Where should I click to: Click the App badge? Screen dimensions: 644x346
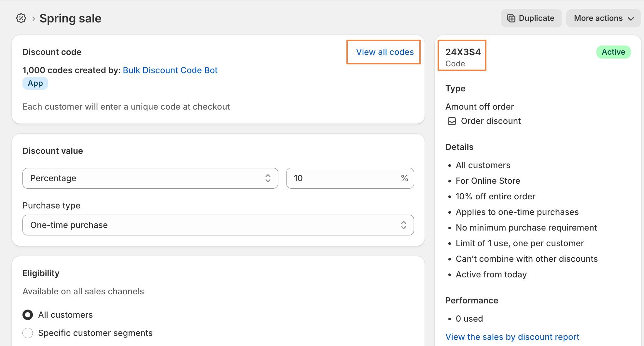(x=35, y=83)
